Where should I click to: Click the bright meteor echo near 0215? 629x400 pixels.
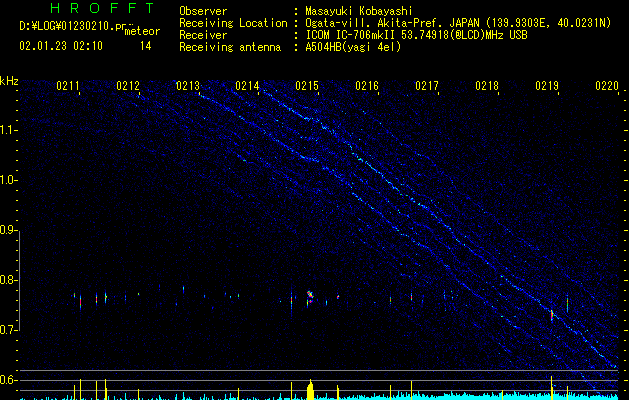point(310,297)
